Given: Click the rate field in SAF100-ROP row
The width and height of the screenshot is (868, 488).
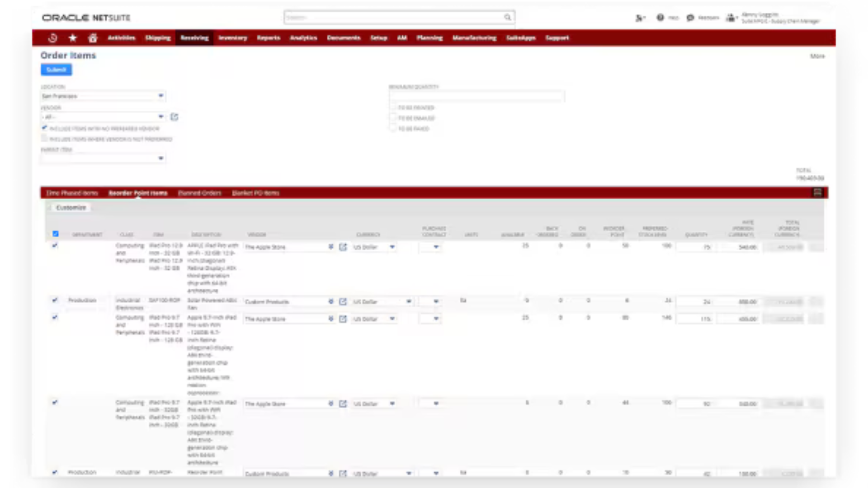Looking at the screenshot, I should coord(738,301).
